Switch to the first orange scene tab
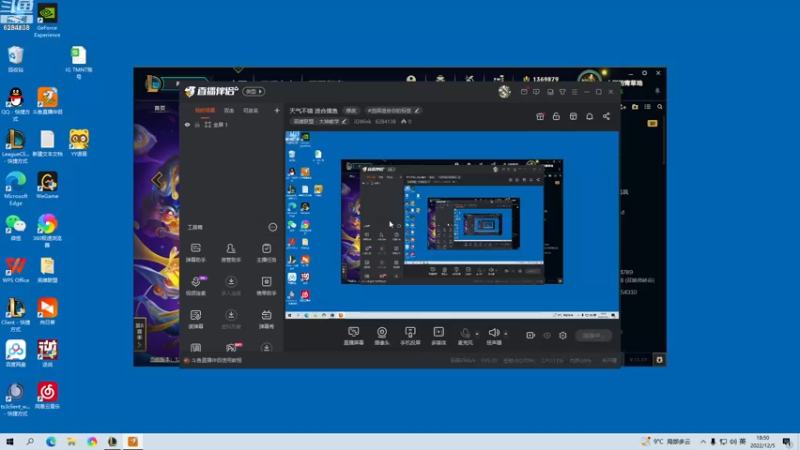This screenshot has width=800, height=450. (205, 110)
